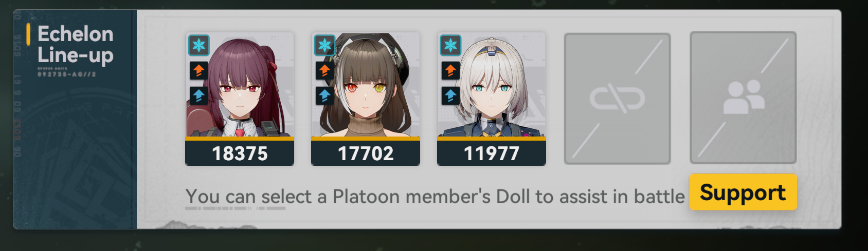Click the blue up-arrow buff on the 11977 doll
This screenshot has width=868, height=251.
(x=450, y=95)
